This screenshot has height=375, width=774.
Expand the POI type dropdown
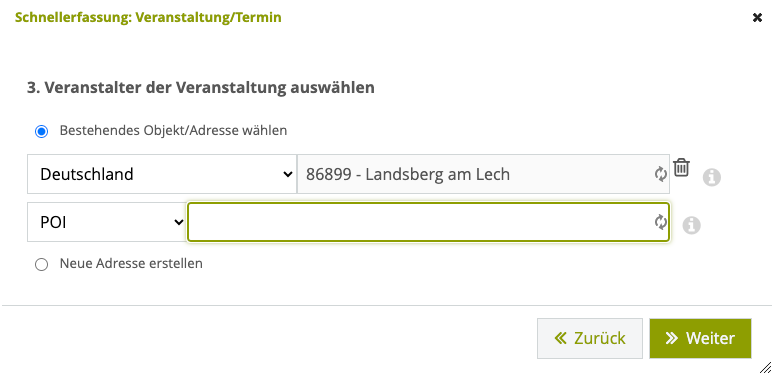[107, 223]
